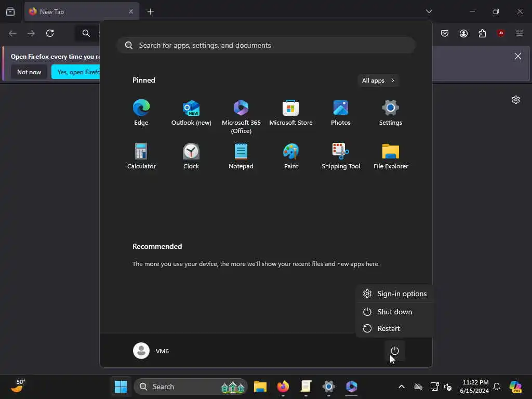Launch Snipping Tool
532x399 pixels.
point(341,156)
